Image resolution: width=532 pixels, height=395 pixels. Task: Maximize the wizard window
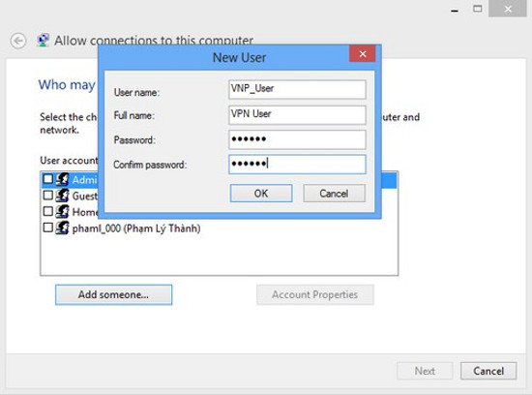(x=478, y=9)
